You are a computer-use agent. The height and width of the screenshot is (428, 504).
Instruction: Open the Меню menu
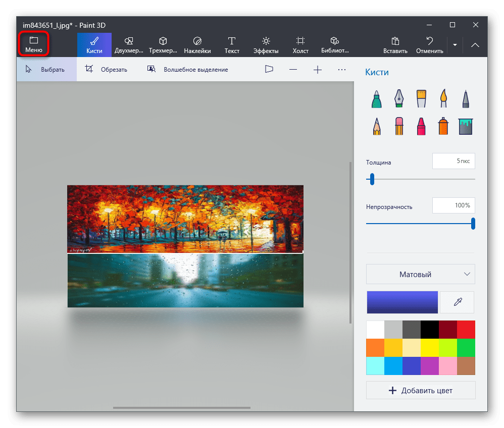(34, 44)
